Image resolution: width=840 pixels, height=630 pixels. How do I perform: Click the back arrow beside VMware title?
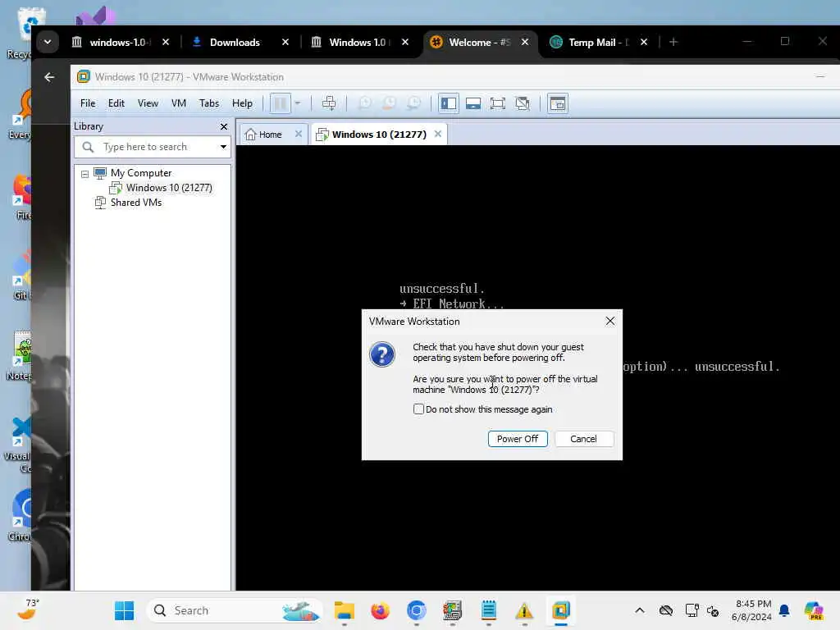(x=49, y=77)
